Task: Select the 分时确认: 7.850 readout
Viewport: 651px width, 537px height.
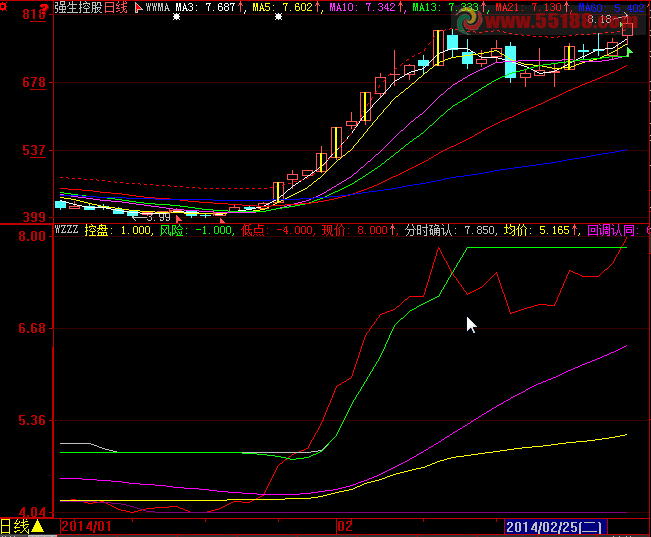Action: click(x=450, y=230)
